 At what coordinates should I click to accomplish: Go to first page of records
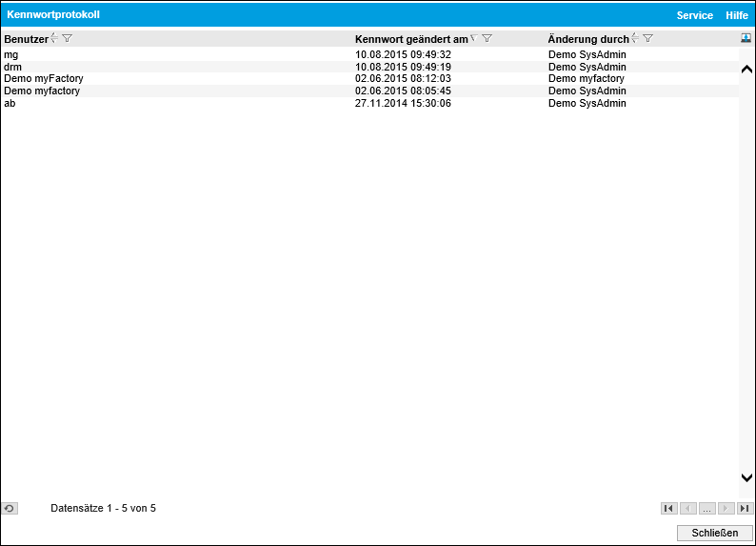pyautogui.click(x=668, y=509)
